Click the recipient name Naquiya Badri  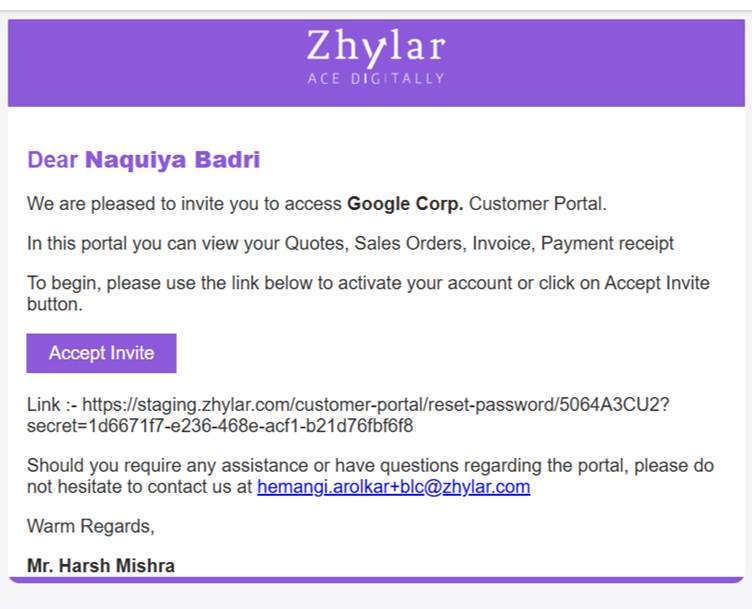[x=172, y=159]
